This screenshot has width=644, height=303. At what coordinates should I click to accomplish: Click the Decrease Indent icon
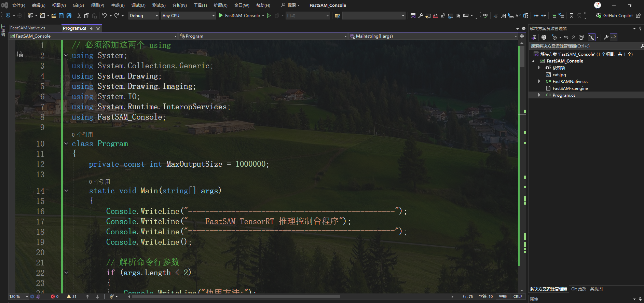[x=536, y=15]
